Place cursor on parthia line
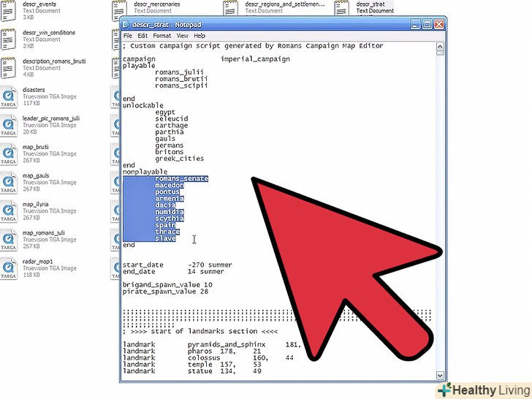 (x=170, y=132)
